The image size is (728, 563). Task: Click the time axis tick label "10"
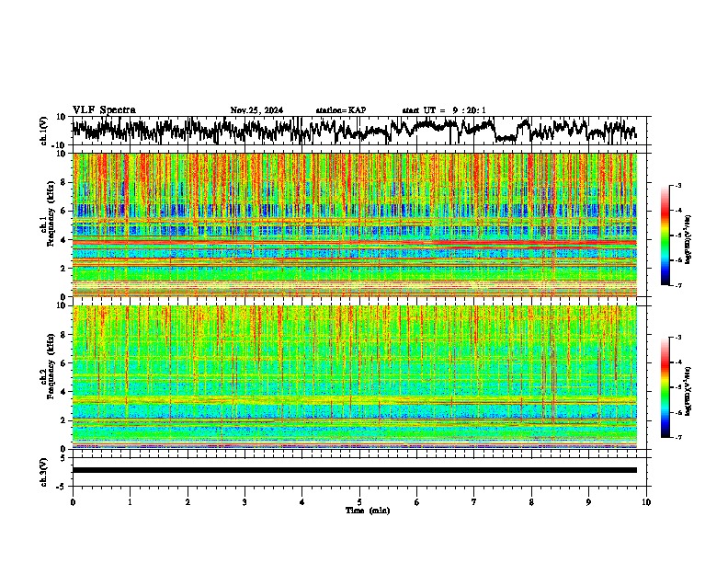pos(646,502)
